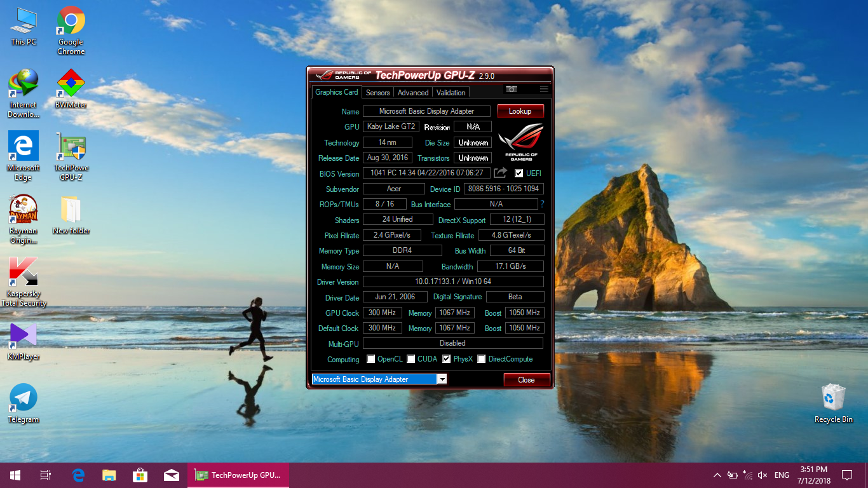Click the 'Acer' subvendor value

tap(394, 189)
